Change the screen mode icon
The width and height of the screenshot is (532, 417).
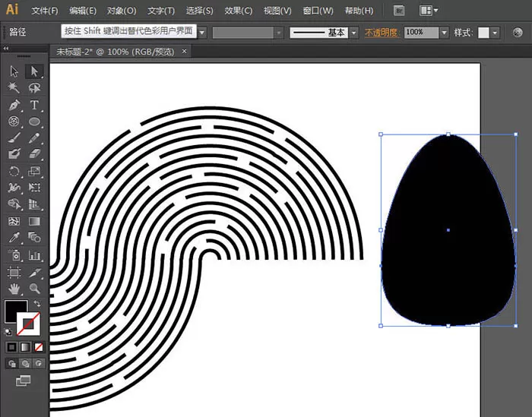(23, 381)
